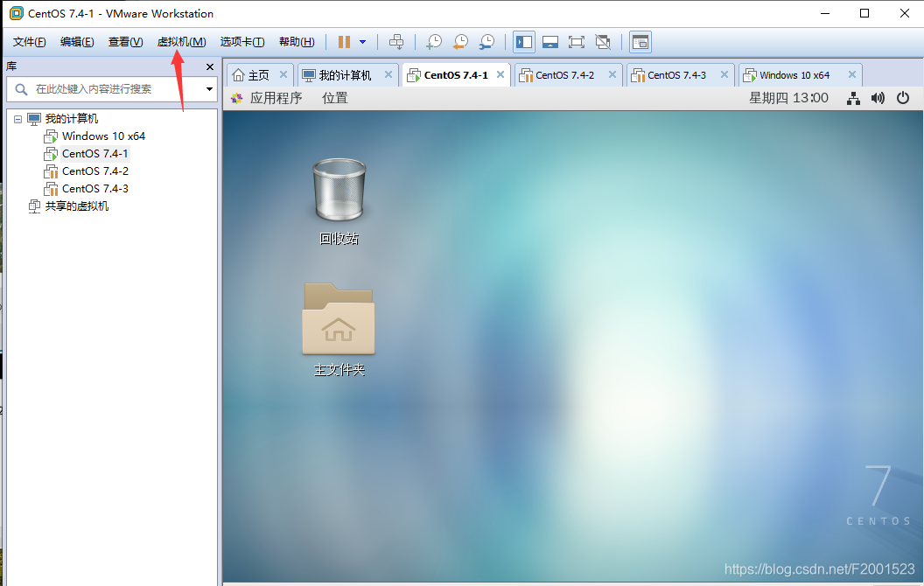Close the CentOS 7.4-3 tab
This screenshot has height=586, width=924.
[x=724, y=74]
